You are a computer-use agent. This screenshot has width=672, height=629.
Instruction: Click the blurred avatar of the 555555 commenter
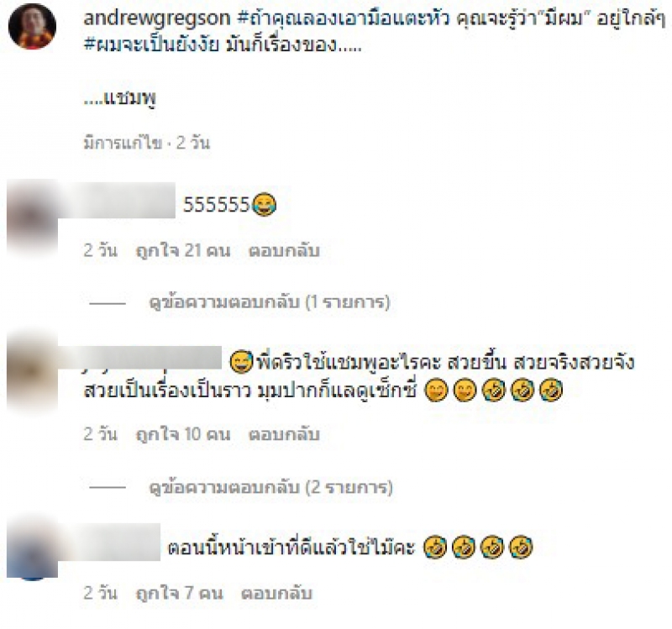[32, 218]
